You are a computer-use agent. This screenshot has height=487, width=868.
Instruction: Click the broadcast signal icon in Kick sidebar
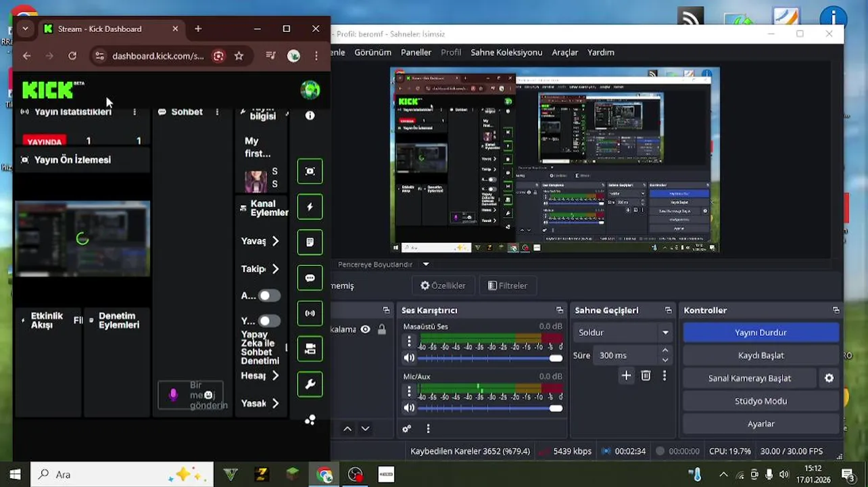tap(310, 313)
